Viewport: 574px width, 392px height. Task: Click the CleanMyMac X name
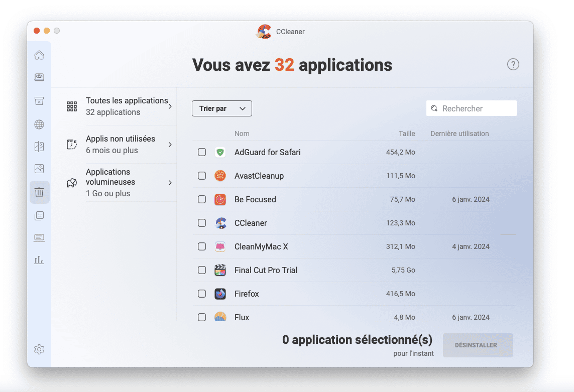pyautogui.click(x=261, y=246)
